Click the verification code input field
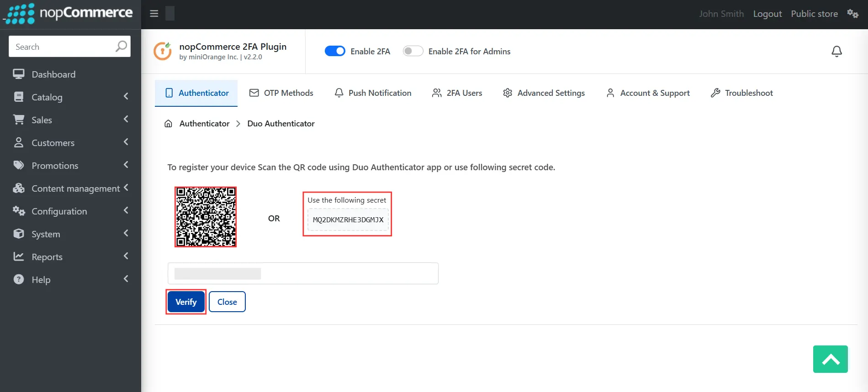This screenshot has width=868, height=392. point(303,273)
